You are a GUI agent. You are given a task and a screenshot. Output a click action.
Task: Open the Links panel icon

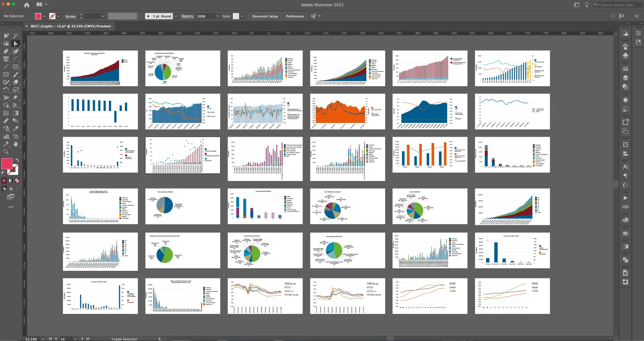click(x=625, y=207)
